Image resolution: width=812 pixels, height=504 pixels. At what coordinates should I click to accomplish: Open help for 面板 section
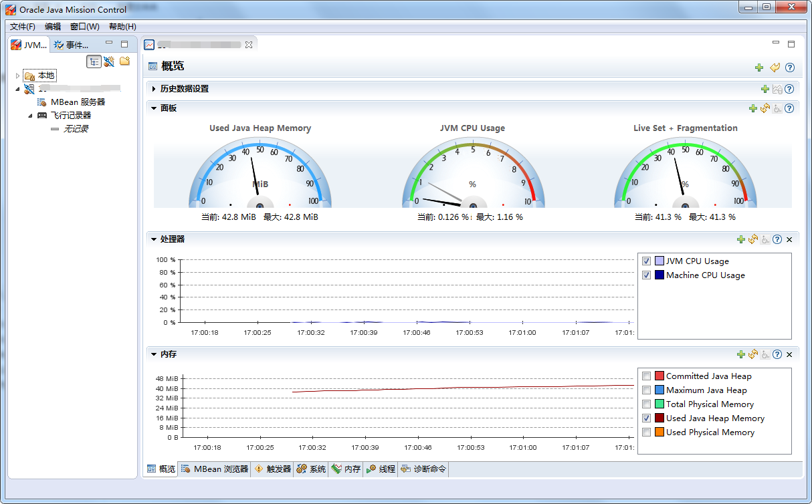[789, 108]
